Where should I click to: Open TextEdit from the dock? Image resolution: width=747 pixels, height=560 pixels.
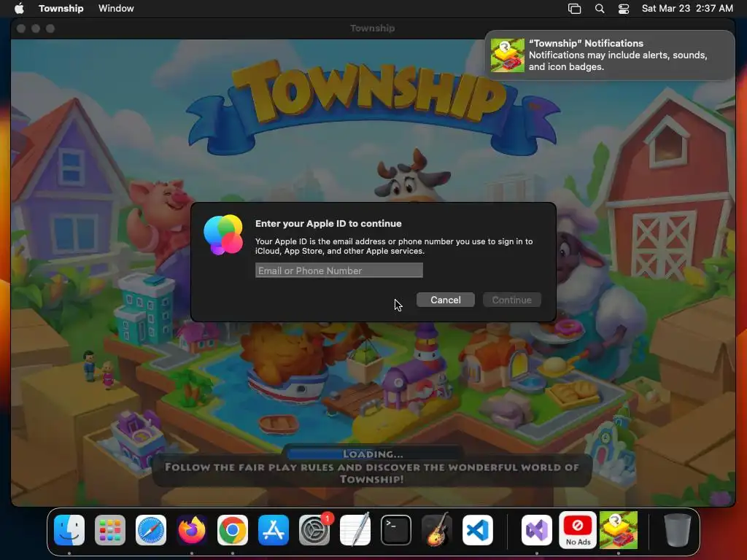point(355,530)
